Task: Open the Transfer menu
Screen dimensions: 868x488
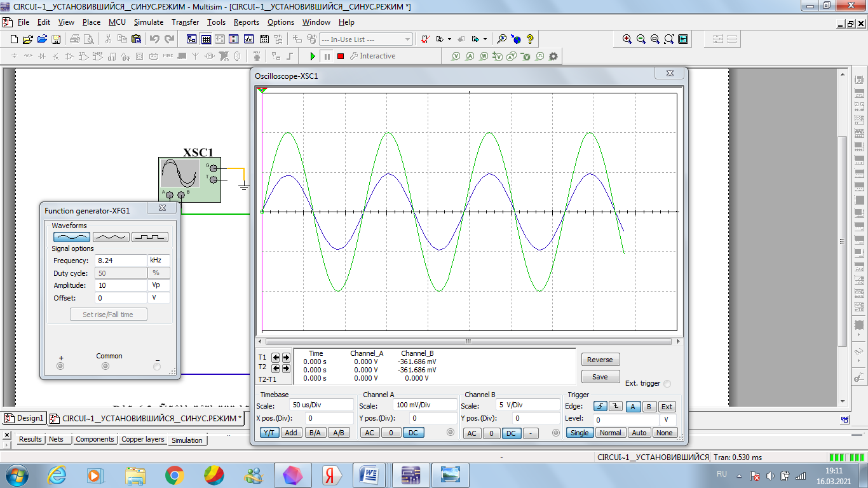Action: pyautogui.click(x=185, y=22)
